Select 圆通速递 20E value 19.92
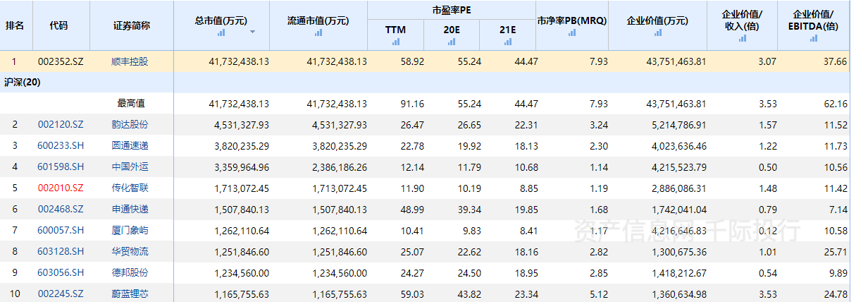 (x=469, y=146)
